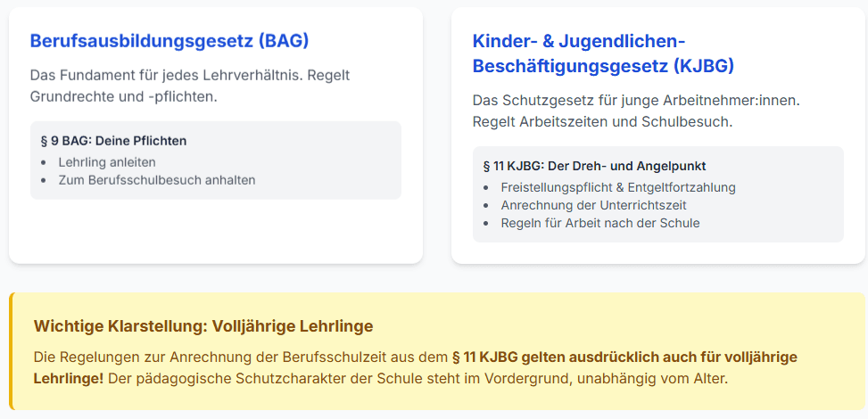The image size is (868, 419).
Task: Select 'Zum Berufsschulbesuch anhalten' bullet entry
Action: click(157, 180)
